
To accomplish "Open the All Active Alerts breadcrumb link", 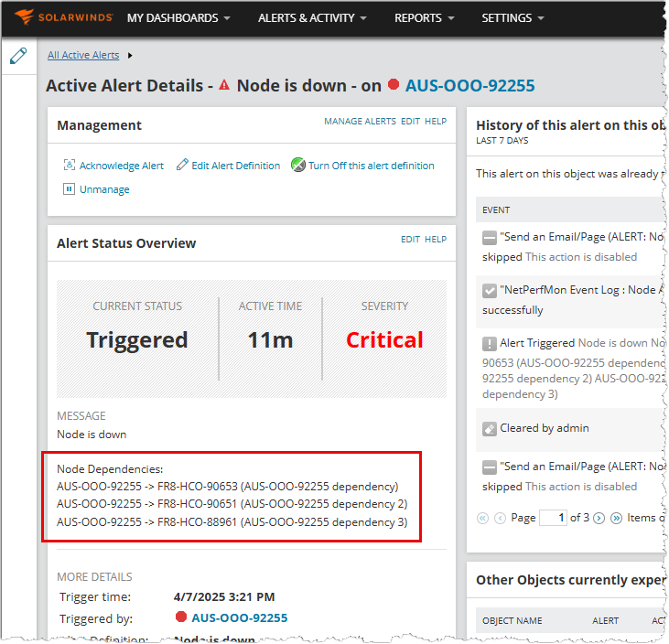I will (x=83, y=55).
